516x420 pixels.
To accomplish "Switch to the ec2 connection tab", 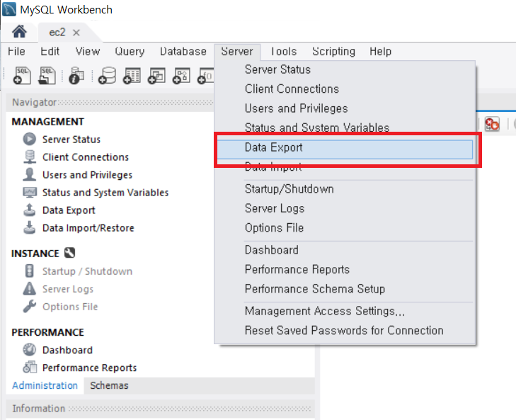I will (57, 33).
